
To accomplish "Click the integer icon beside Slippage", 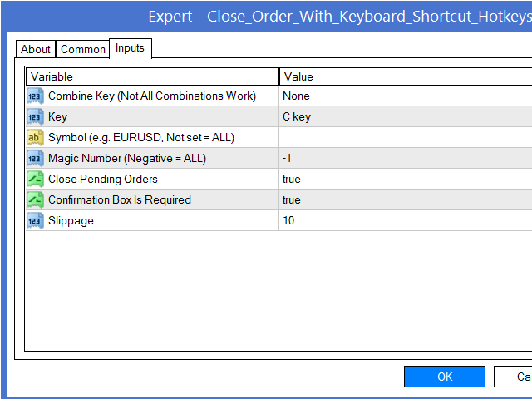I will point(35,220).
